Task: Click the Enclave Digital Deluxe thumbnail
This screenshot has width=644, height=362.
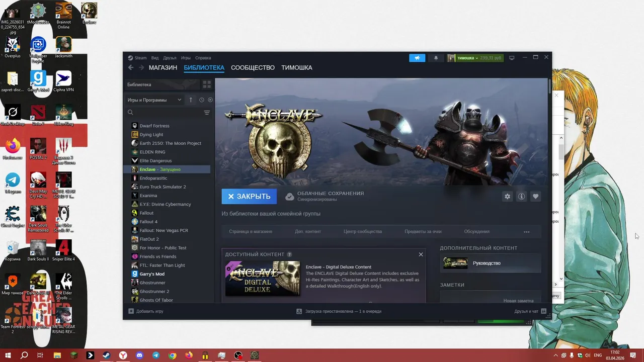Action: point(263,279)
